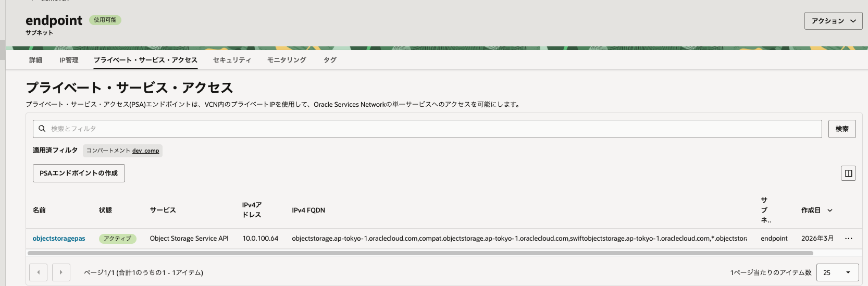Toggle sort arrow on 作成日 column
868x286 pixels.
click(830, 210)
